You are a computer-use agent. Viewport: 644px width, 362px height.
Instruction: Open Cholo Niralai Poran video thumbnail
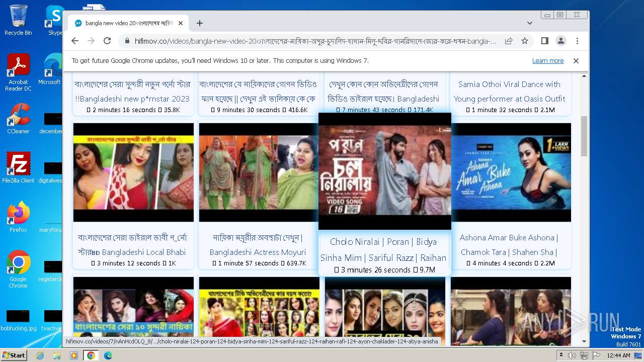pyautogui.click(x=385, y=171)
